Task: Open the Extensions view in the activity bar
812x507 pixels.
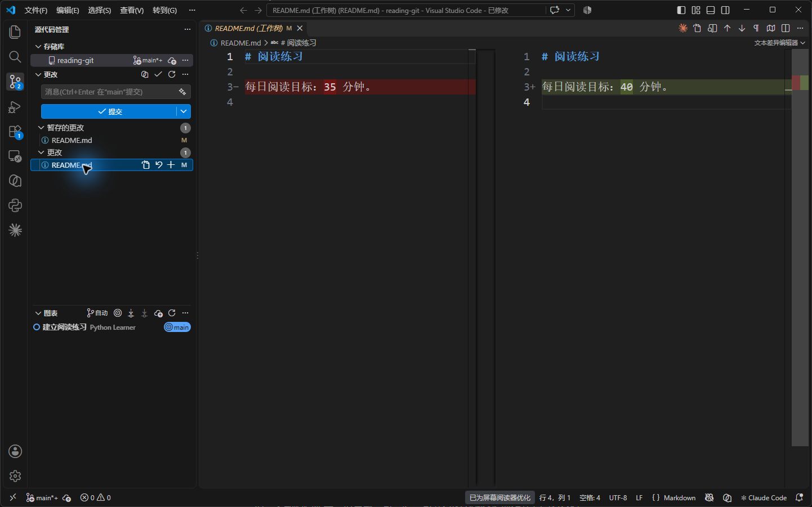Action: pos(15,132)
